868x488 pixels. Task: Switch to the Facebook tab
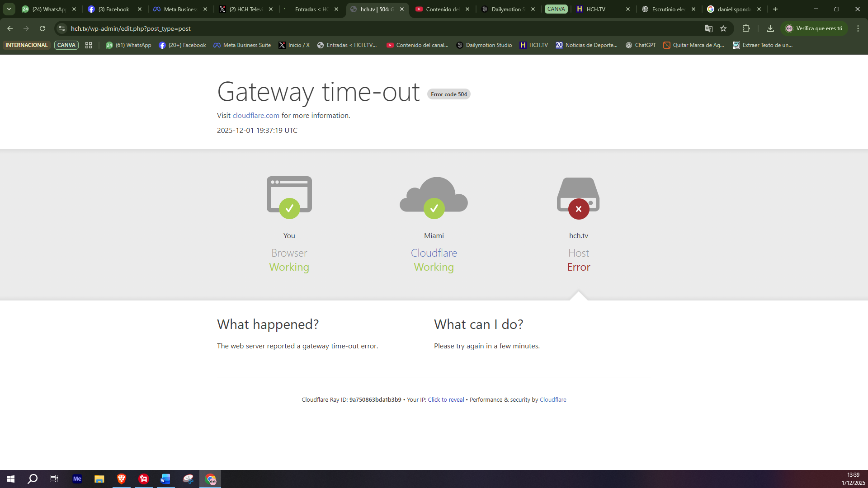(x=115, y=9)
